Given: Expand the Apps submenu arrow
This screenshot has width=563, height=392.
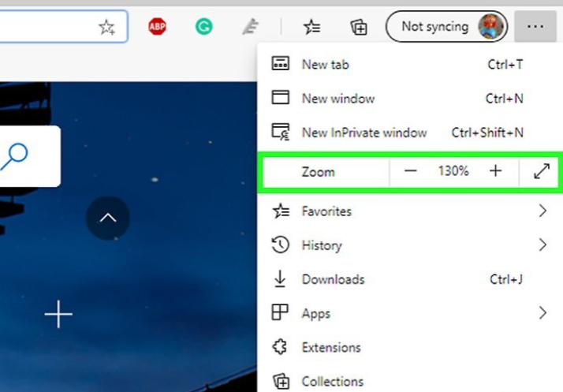Looking at the screenshot, I should click(x=542, y=313).
